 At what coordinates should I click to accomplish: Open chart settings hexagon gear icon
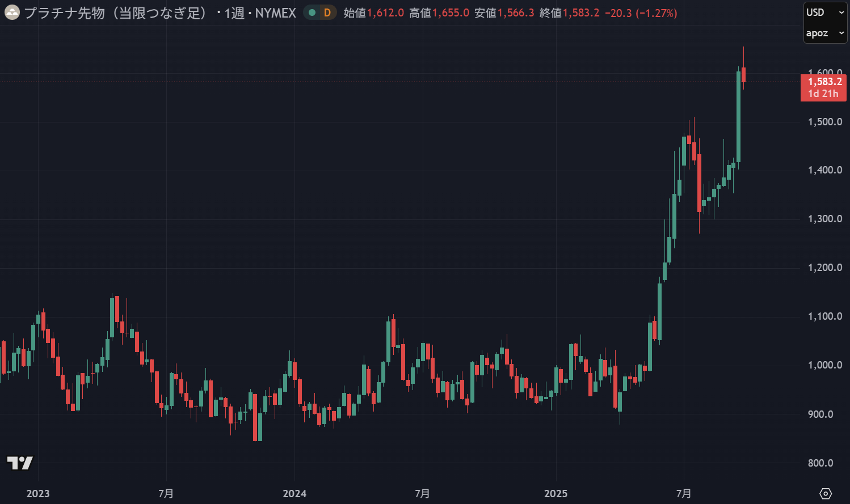tap(826, 493)
